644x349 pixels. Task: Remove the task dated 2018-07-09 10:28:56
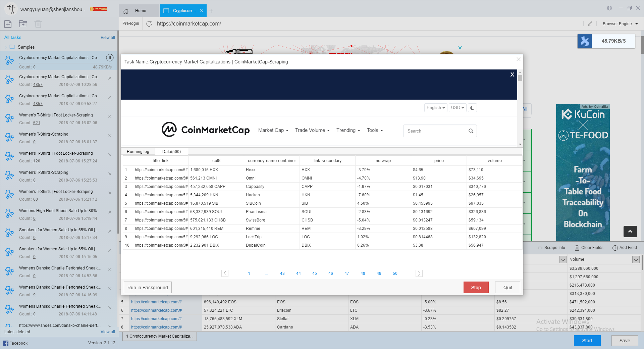click(x=110, y=78)
